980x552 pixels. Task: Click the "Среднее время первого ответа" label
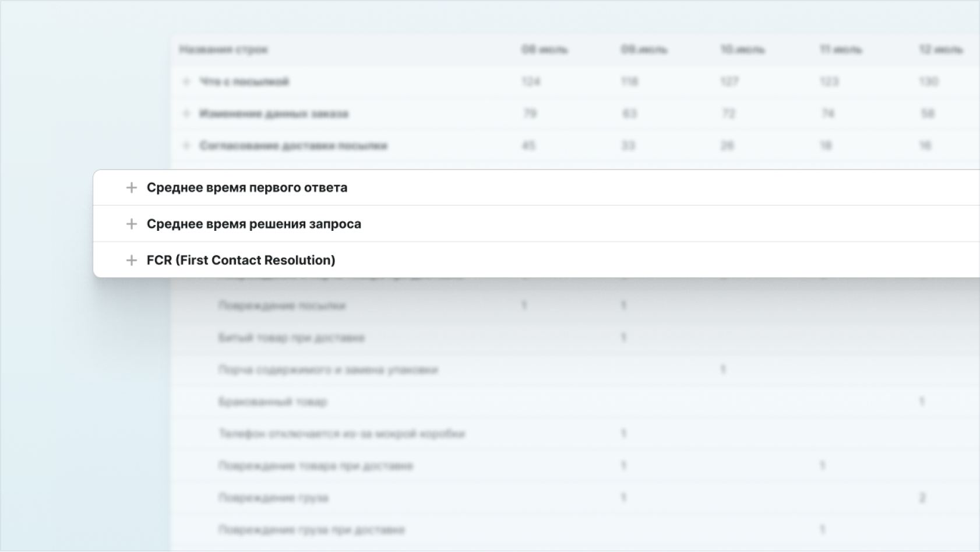point(246,188)
